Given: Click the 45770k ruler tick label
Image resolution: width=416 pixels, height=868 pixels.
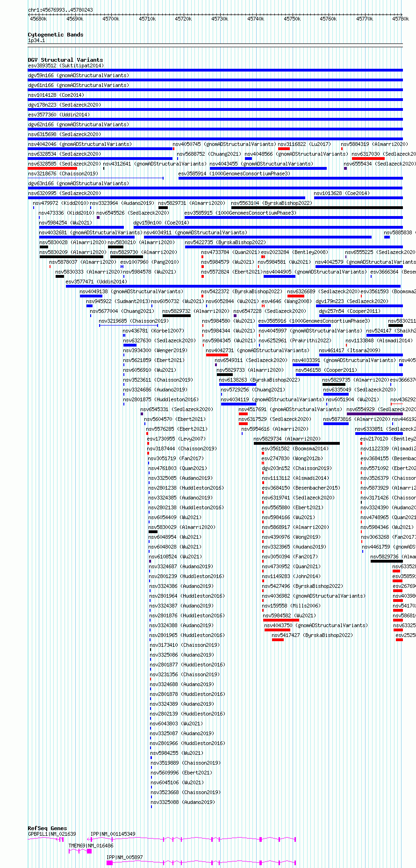Looking at the screenshot, I should coord(365,19).
